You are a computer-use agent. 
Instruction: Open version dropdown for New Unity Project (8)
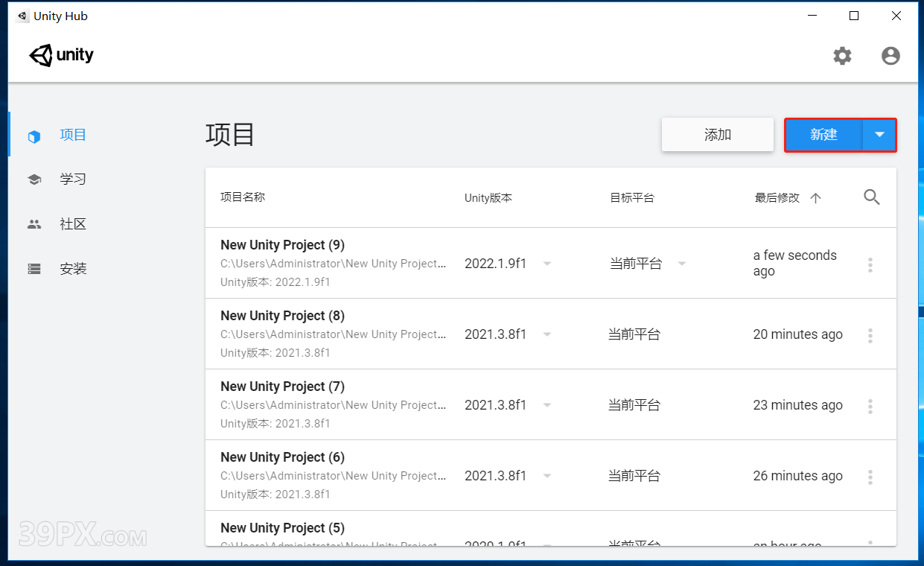[547, 334]
